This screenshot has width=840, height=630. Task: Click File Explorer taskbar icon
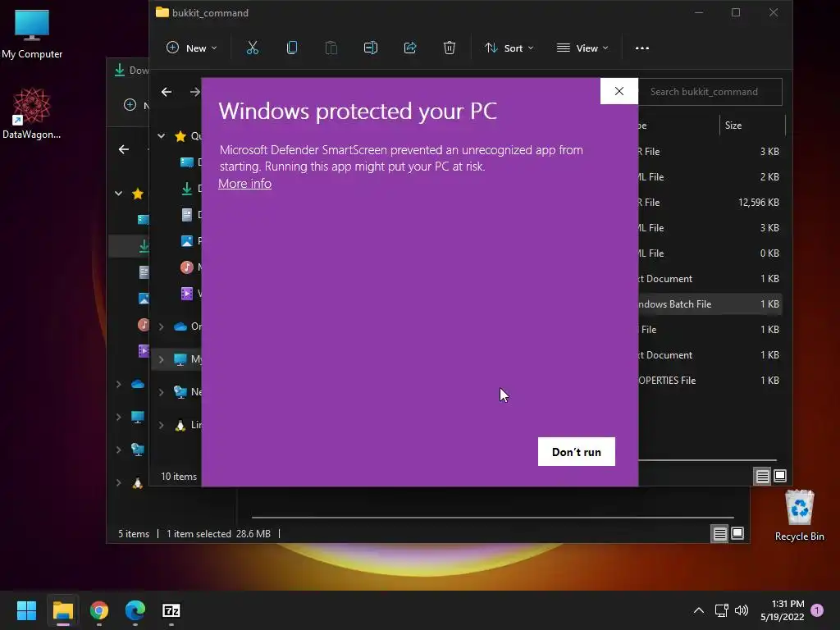point(62,610)
